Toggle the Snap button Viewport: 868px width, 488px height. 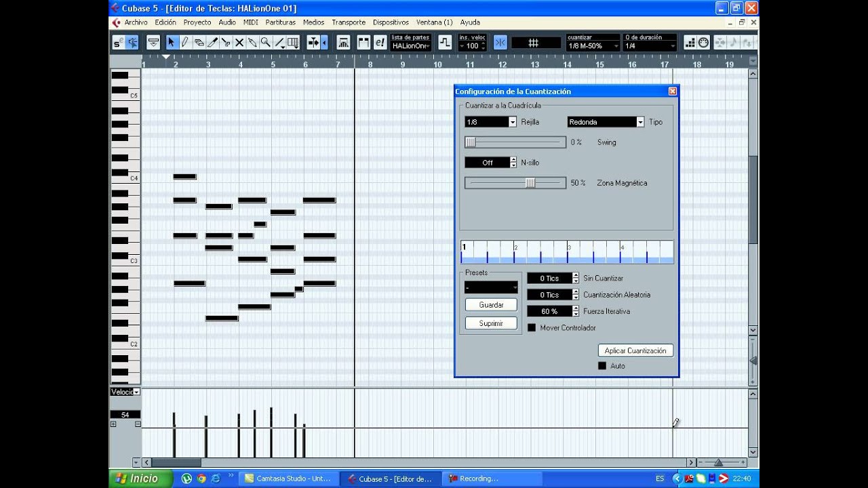tap(500, 42)
